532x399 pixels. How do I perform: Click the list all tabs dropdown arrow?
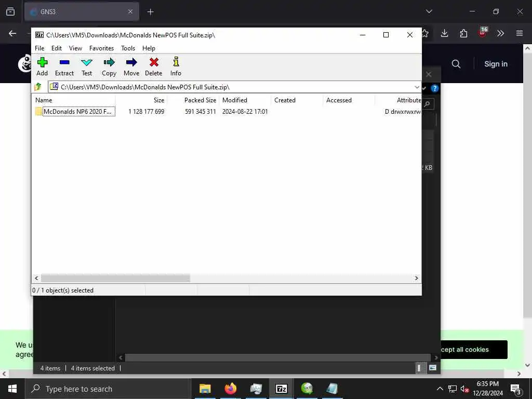click(x=429, y=11)
